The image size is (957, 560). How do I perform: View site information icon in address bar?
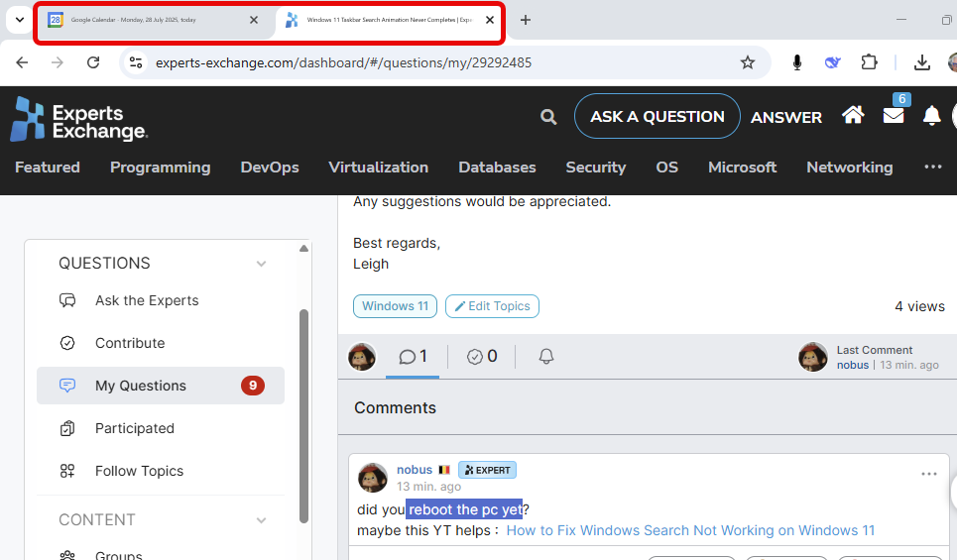coord(136,62)
